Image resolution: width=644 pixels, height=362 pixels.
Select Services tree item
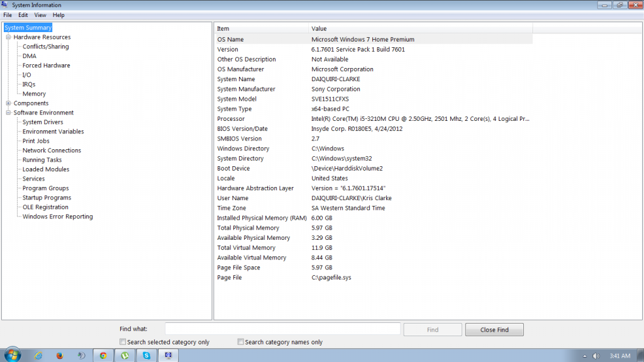pyautogui.click(x=34, y=179)
